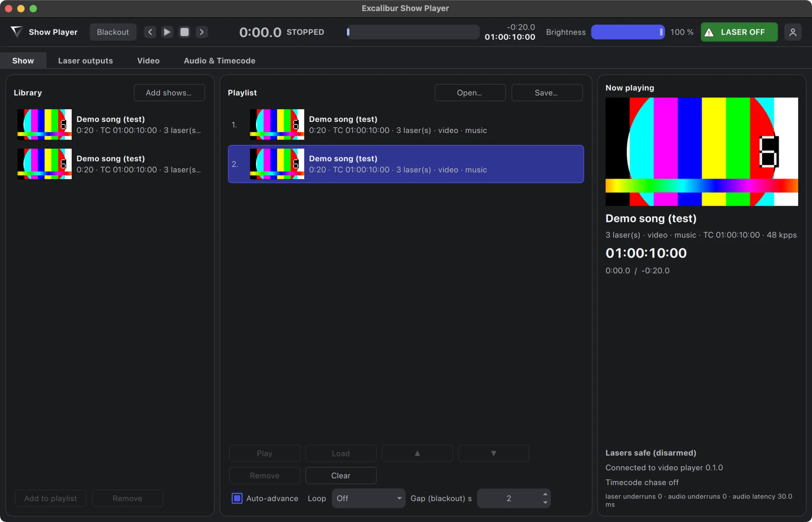Select playlist item 1 Demo song (test)

pos(406,124)
